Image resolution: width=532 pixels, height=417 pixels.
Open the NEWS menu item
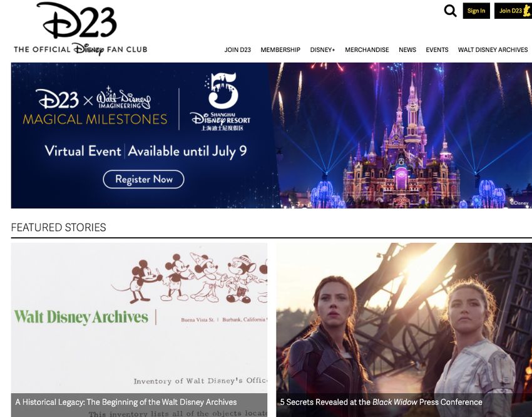407,50
